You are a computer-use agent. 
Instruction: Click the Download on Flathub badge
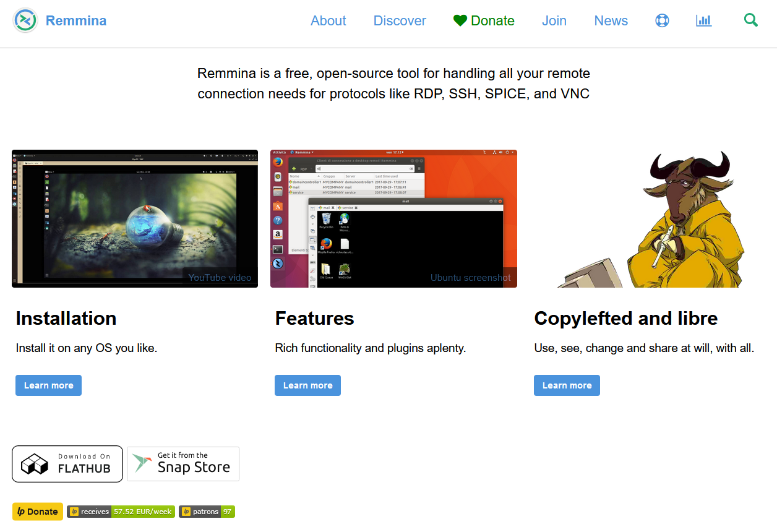coord(67,464)
